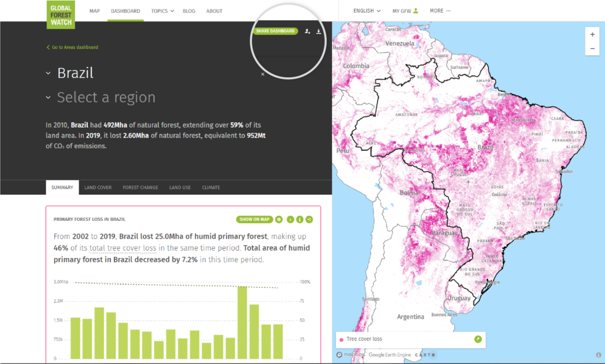
Task: Zoom in on the map
Action: click(x=592, y=34)
